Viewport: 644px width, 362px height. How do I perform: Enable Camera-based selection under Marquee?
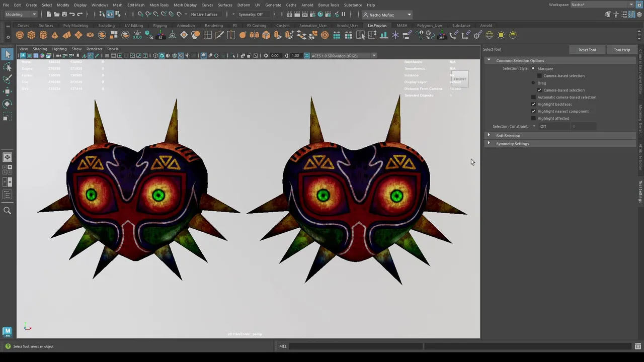pyautogui.click(x=540, y=76)
